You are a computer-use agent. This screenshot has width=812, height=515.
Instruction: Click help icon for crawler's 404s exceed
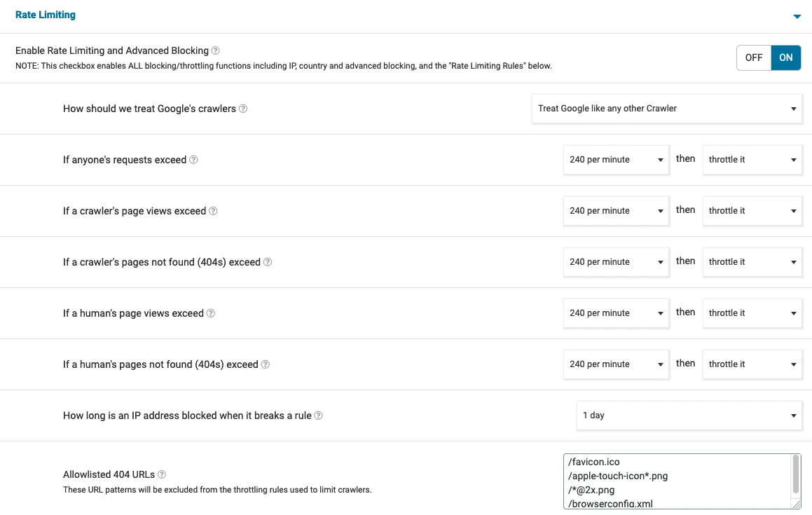[x=268, y=262]
